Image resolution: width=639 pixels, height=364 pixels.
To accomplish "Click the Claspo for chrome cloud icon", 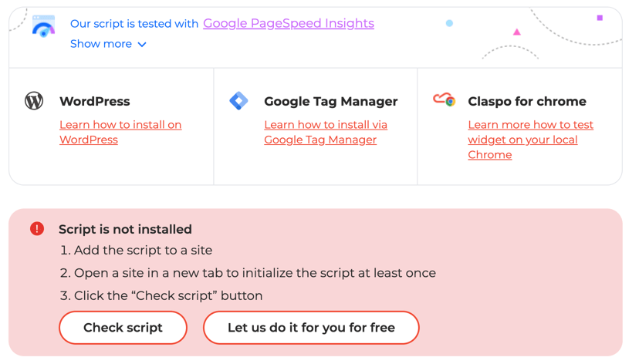I will (445, 99).
